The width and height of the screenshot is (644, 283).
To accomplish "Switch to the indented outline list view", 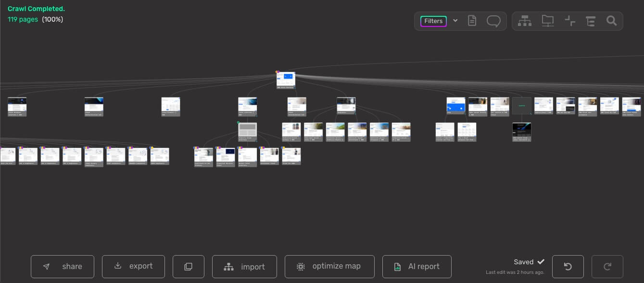I will pos(591,21).
